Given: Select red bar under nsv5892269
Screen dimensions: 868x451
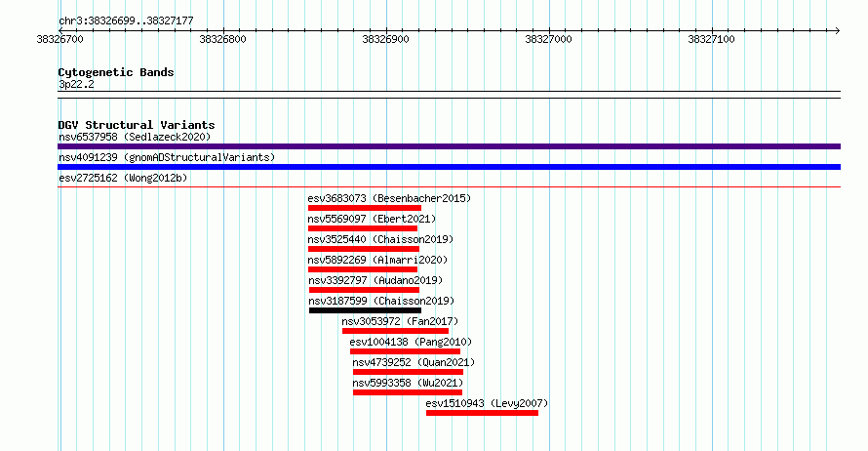Looking at the screenshot, I should coord(363,269).
